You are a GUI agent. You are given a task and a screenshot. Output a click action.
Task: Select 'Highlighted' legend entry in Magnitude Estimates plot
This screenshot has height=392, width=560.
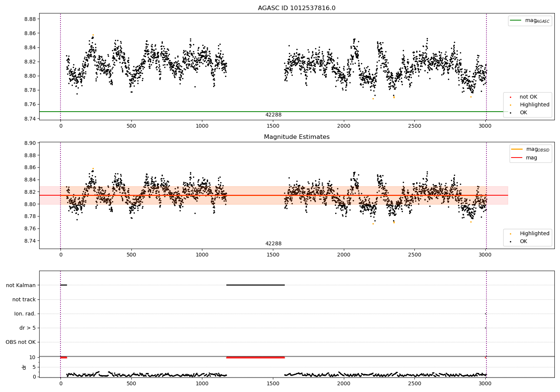(x=534, y=234)
